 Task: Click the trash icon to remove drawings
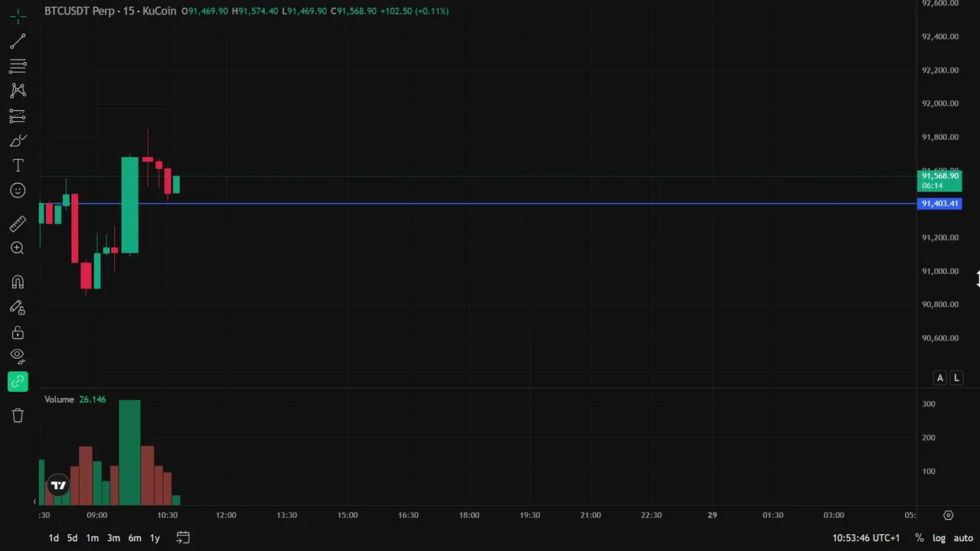[x=18, y=416]
